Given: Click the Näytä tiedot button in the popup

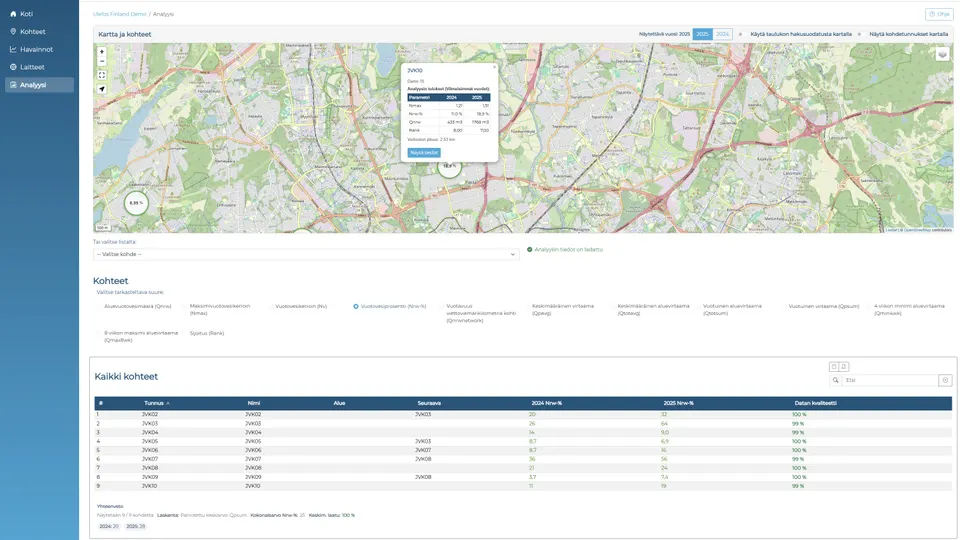Looking at the screenshot, I should tap(424, 152).
